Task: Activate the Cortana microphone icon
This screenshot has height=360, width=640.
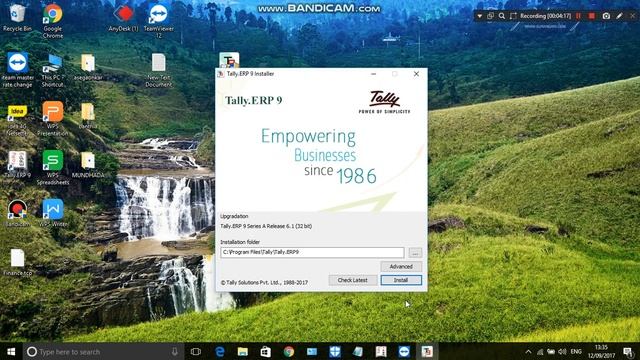Action: [175, 351]
